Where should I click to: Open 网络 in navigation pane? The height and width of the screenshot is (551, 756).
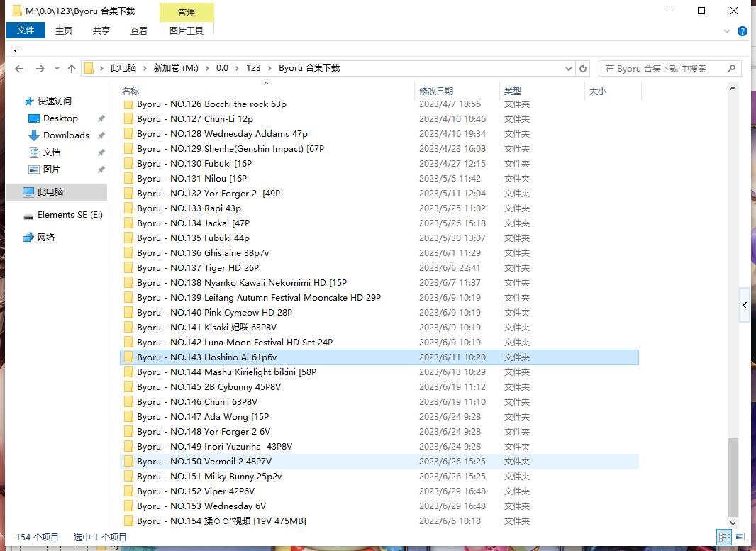[x=46, y=237]
